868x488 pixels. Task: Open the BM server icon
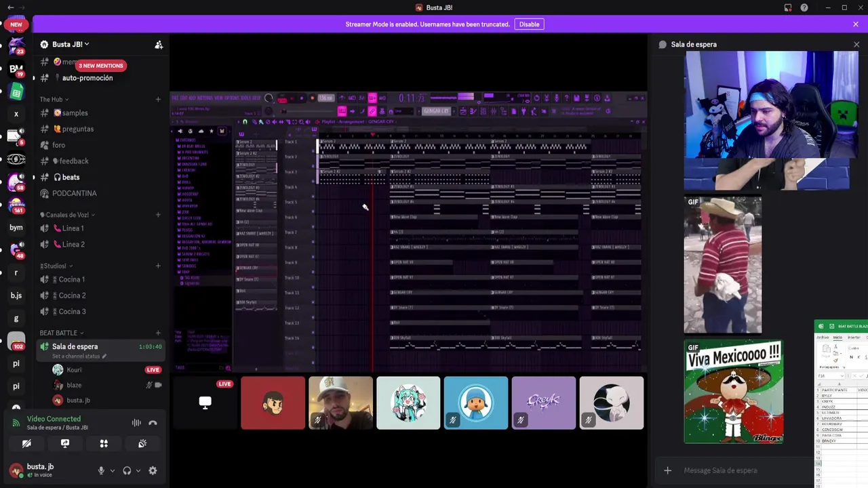pyautogui.click(x=16, y=68)
